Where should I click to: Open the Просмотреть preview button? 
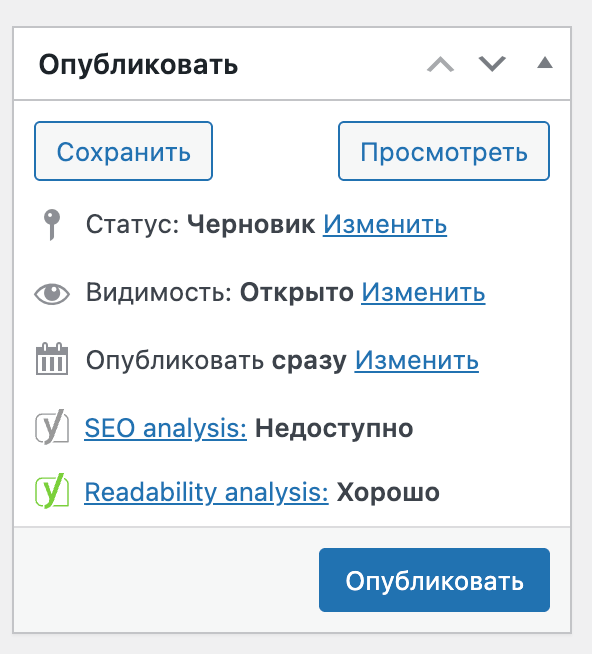(x=444, y=151)
